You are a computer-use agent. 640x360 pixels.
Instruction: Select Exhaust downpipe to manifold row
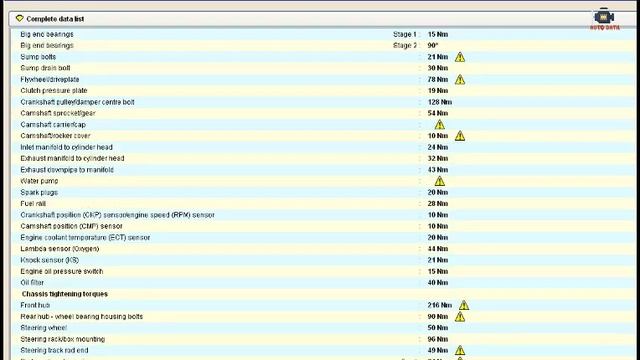pyautogui.click(x=323, y=170)
